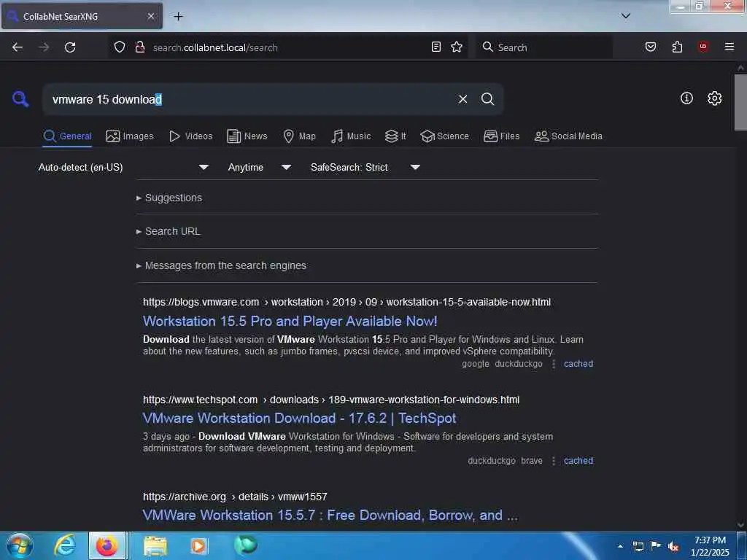Open the network tray icon
The image size is (747, 560).
(x=638, y=547)
